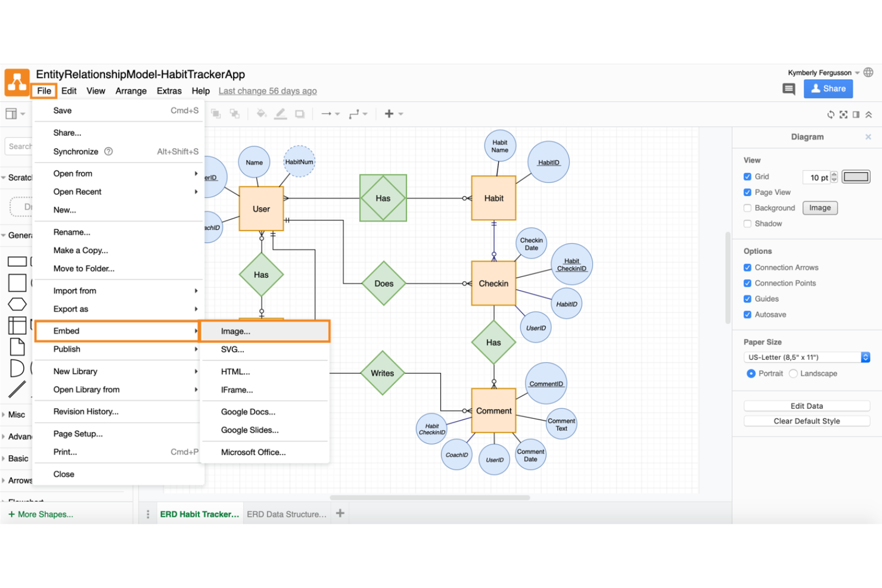Select the D-shaped delay shape in sidebar

pos(17,368)
